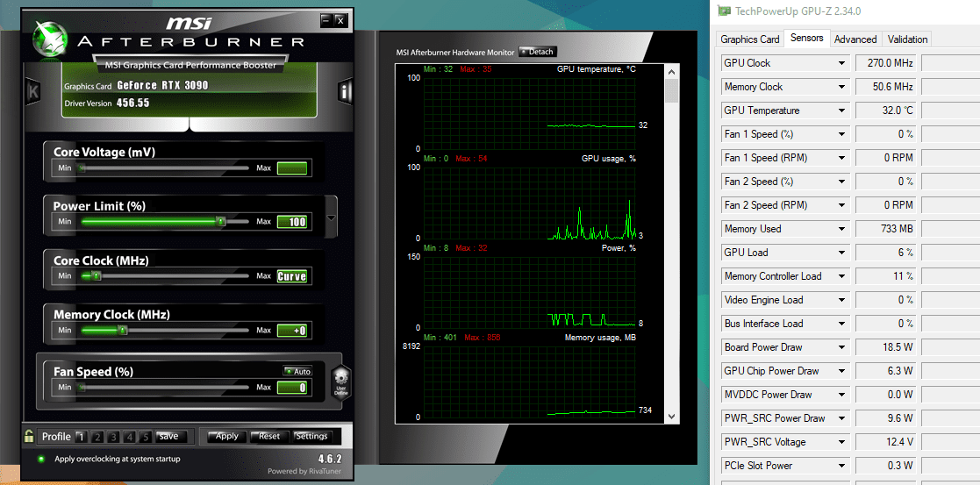Select profile slot 1

coord(81,437)
